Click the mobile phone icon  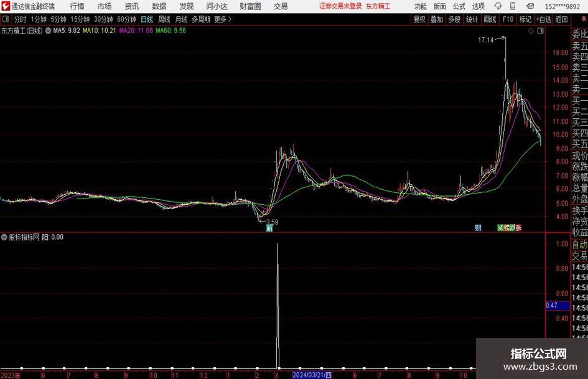[513, 6]
